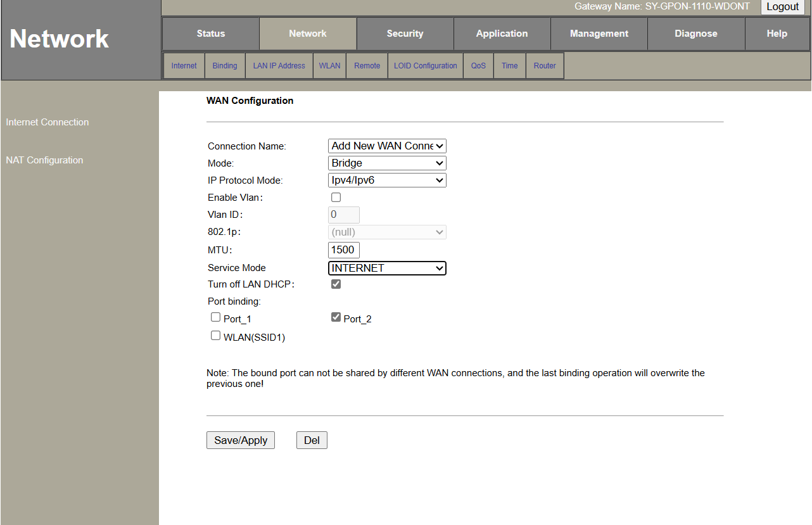Screen dimensions: 812x525
Task: Uncheck Turn off LAN DHCP
Action: [x=336, y=284]
